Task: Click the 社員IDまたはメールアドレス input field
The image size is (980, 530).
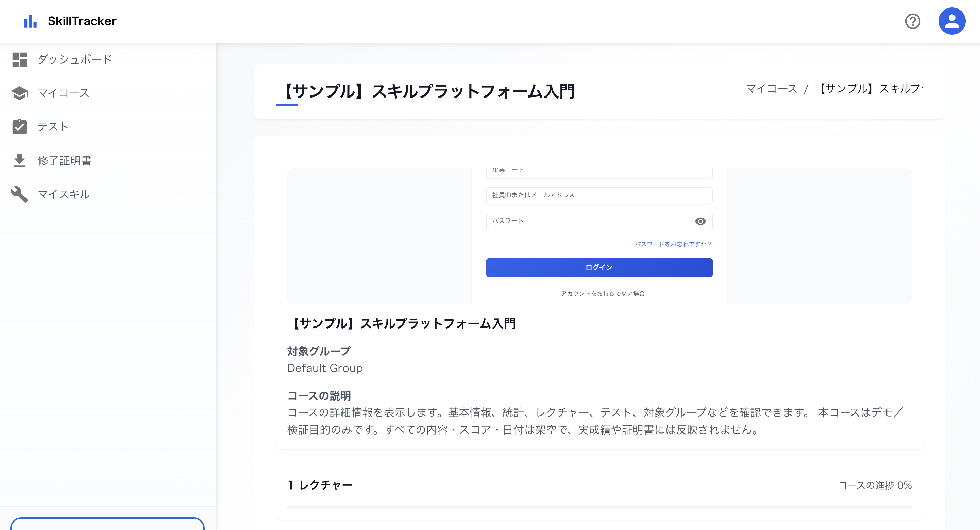Action: tap(599, 195)
